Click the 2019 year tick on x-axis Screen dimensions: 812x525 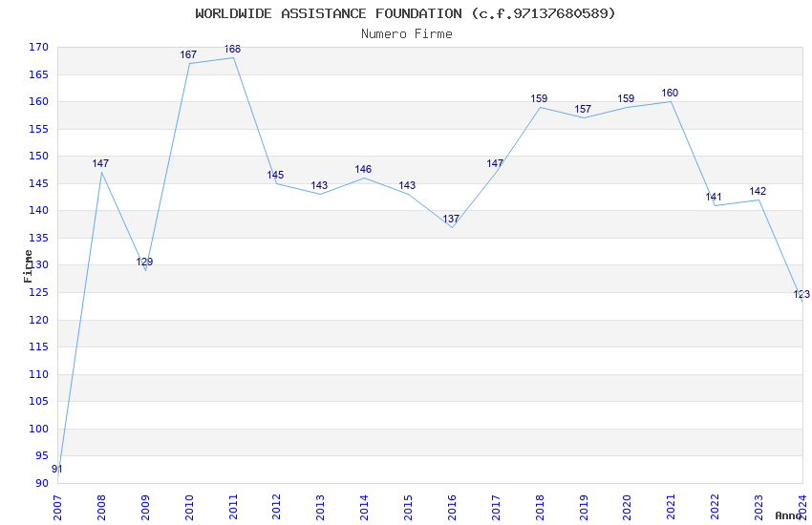click(x=584, y=508)
